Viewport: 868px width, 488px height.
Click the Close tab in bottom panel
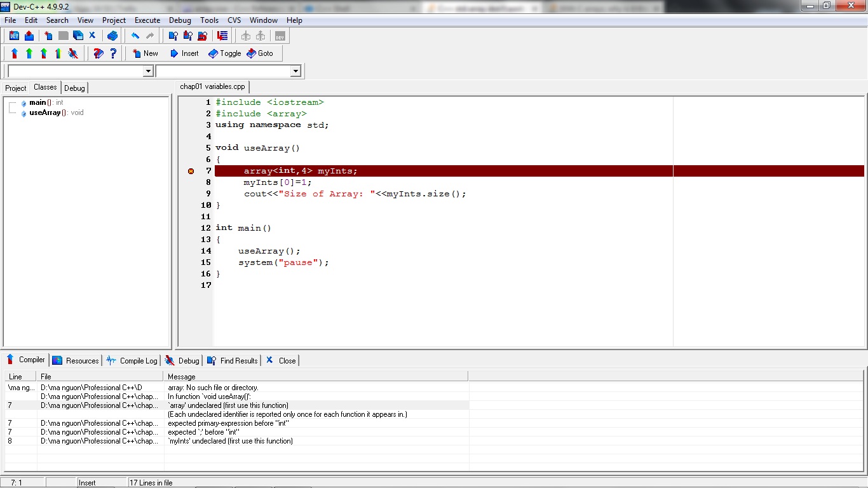280,360
